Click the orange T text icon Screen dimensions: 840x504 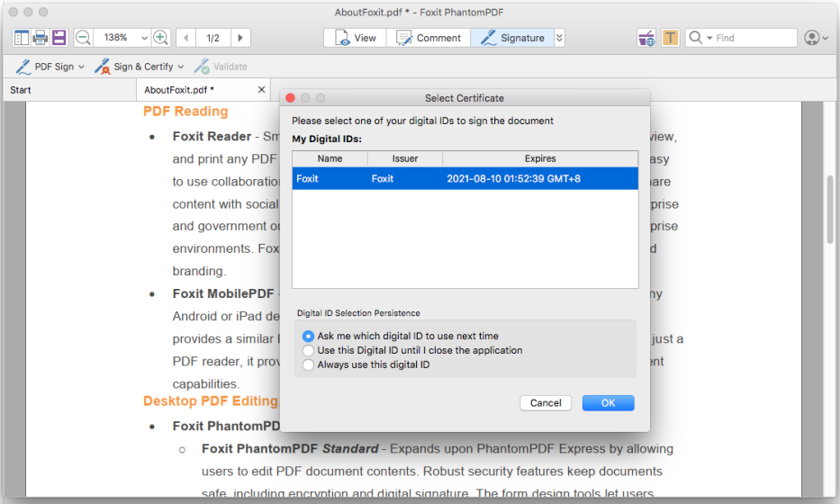point(670,38)
